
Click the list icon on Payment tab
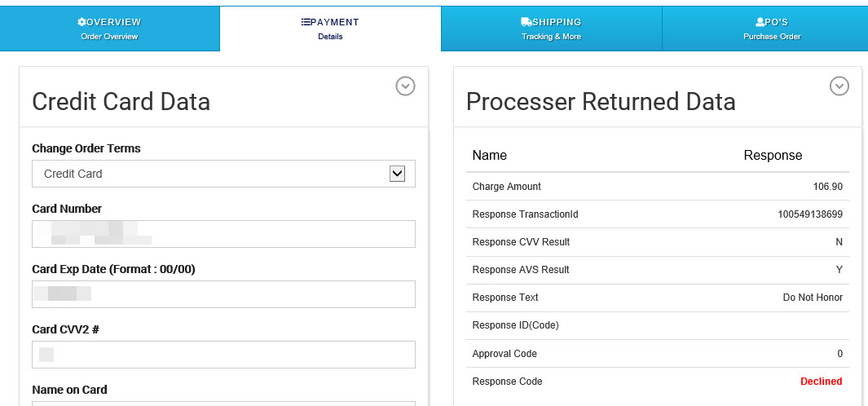pos(306,22)
